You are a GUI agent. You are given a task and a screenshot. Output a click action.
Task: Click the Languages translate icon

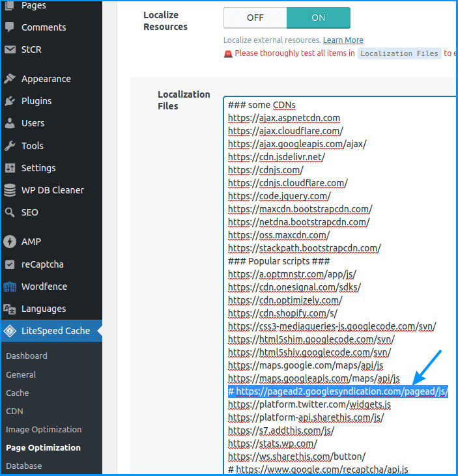coord(9,309)
